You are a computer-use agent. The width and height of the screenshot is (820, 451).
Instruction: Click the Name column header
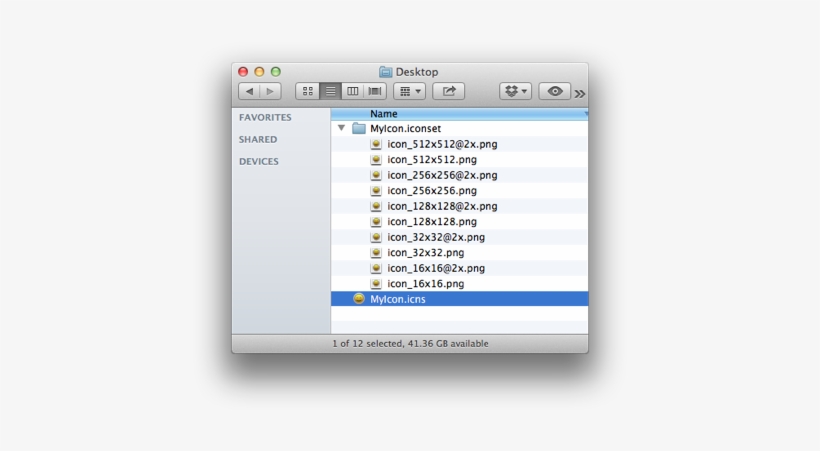click(459, 114)
